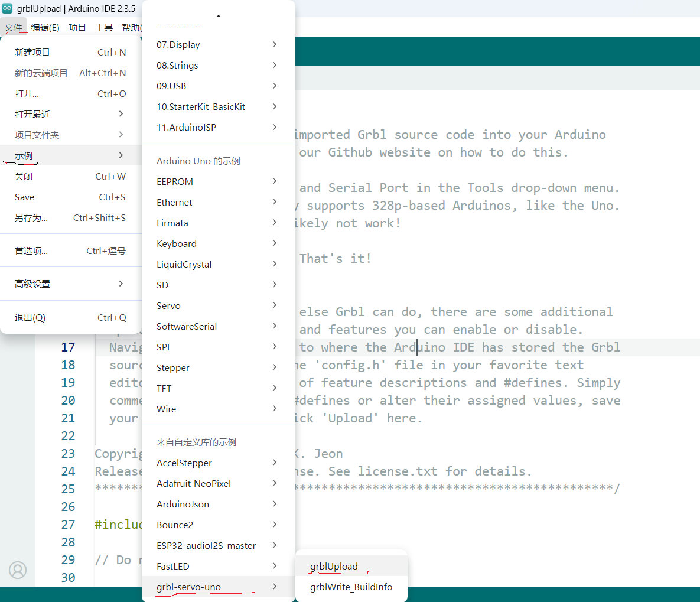
Task: Click 'license.txt' text on line 24
Action: click(398, 471)
